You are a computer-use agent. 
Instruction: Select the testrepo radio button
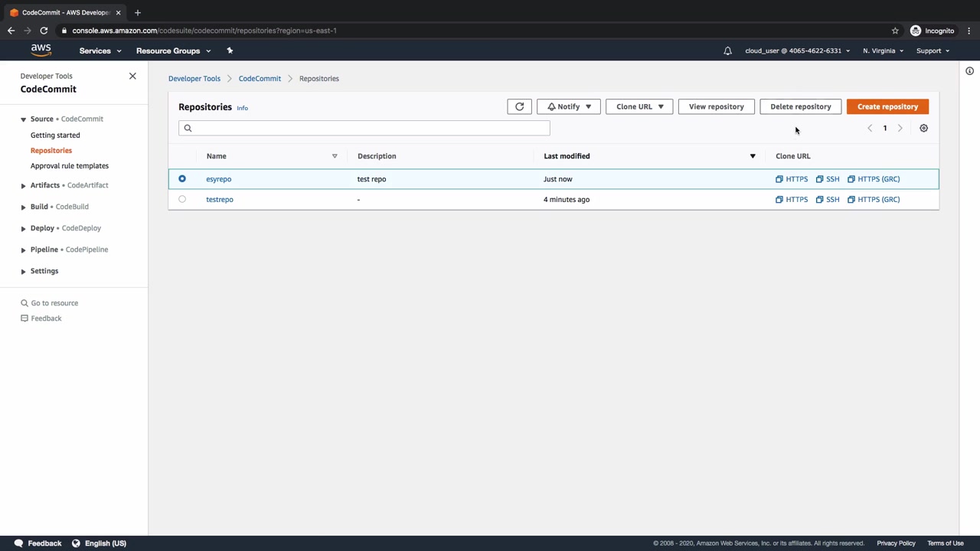182,199
